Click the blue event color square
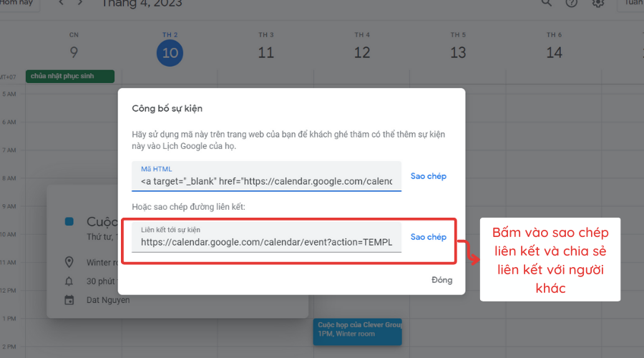Viewport: 644px width, 358px height. tap(69, 222)
